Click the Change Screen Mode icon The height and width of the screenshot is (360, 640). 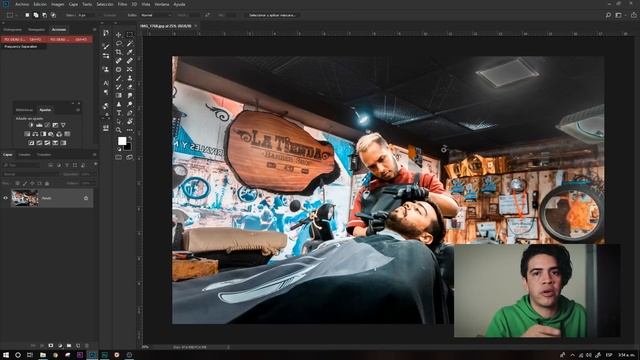point(129,157)
